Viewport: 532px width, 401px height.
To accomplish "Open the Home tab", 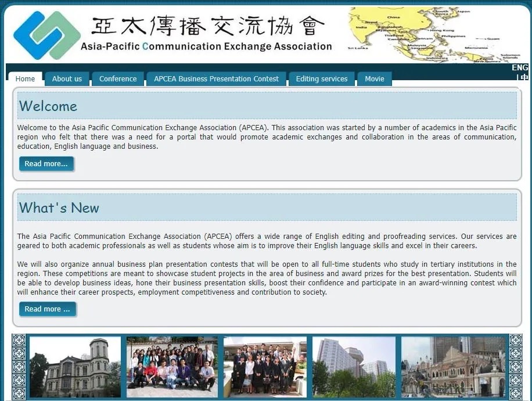I will (25, 79).
